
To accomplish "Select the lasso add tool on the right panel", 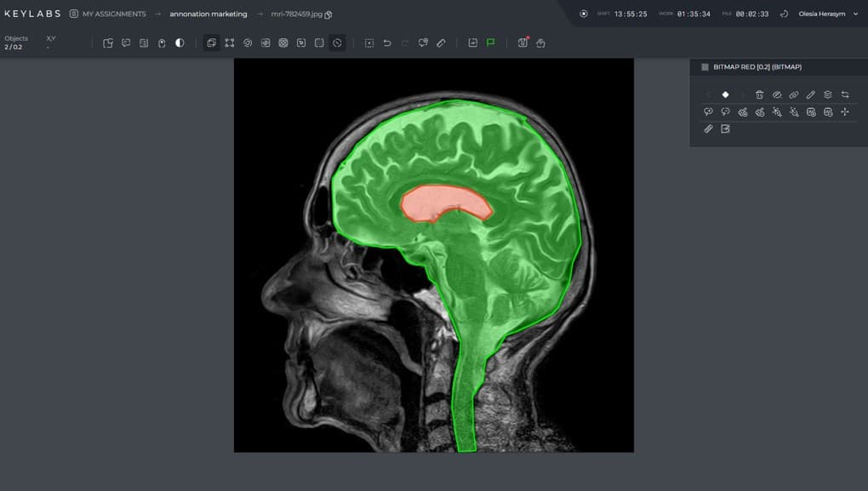I will 708,111.
